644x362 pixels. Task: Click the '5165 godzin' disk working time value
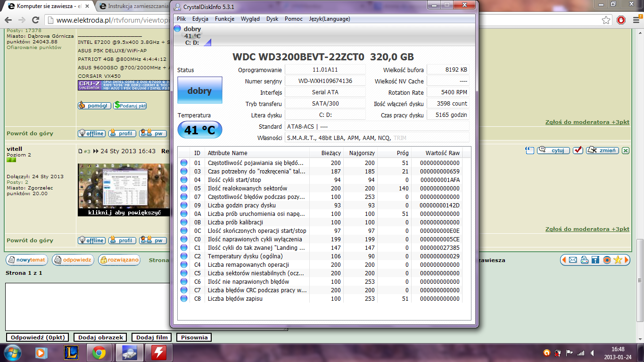(448, 115)
